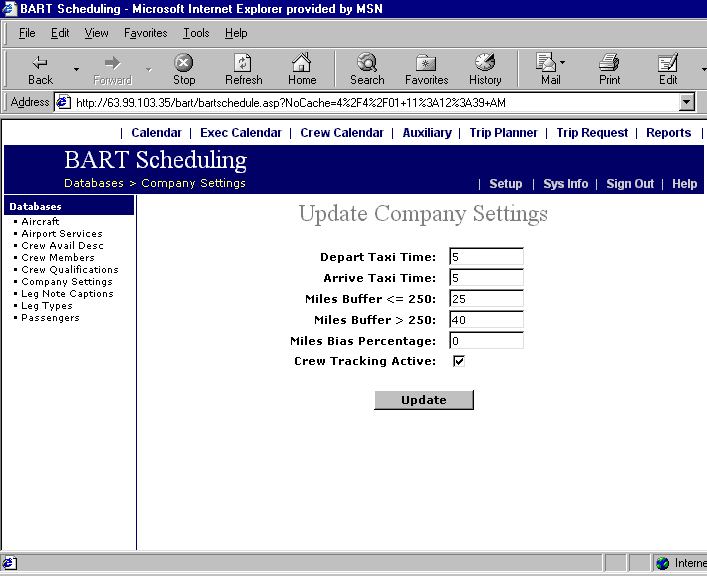The height and width of the screenshot is (576, 707).
Task: Click the Miles Buffer > 250 field
Action: [x=486, y=319]
